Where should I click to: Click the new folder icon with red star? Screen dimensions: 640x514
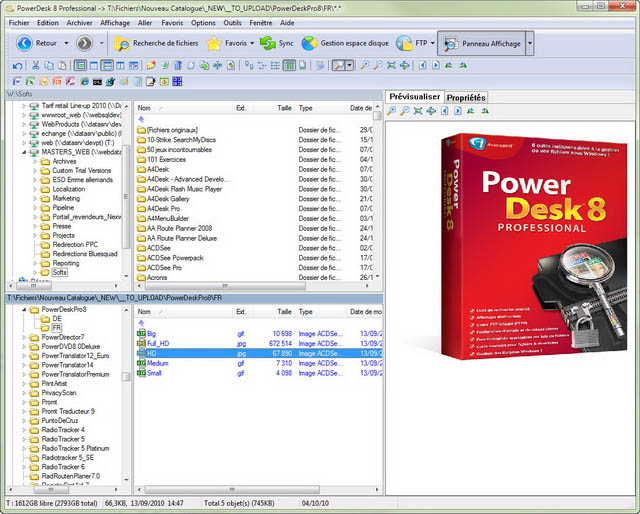[151, 65]
